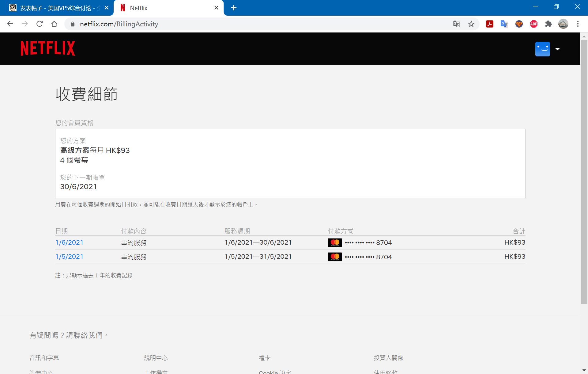Expand the account dropdown arrow
This screenshot has width=588, height=374.
[557, 49]
